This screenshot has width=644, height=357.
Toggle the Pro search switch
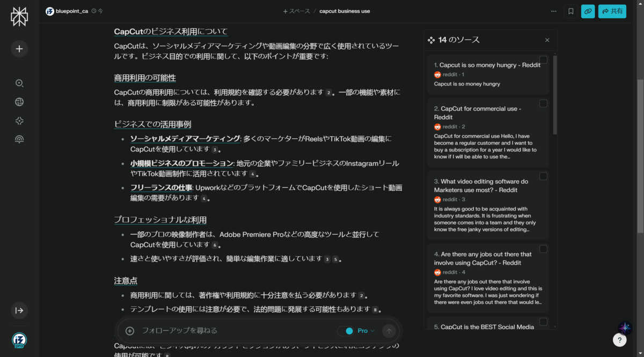tap(346, 331)
